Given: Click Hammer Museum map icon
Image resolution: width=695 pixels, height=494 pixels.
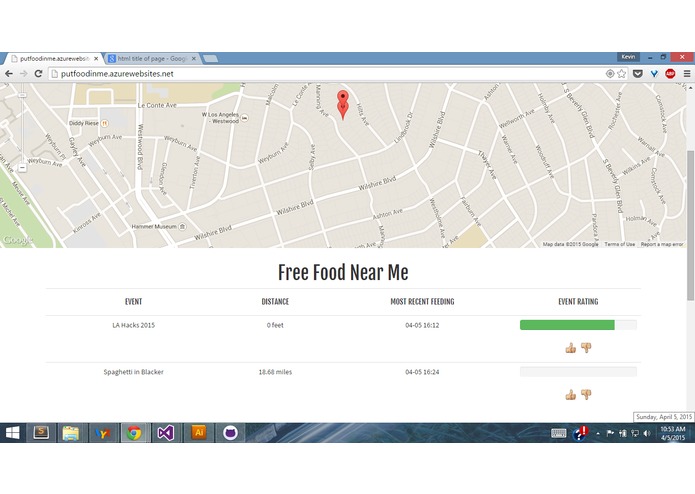Looking at the screenshot, I should 182,226.
